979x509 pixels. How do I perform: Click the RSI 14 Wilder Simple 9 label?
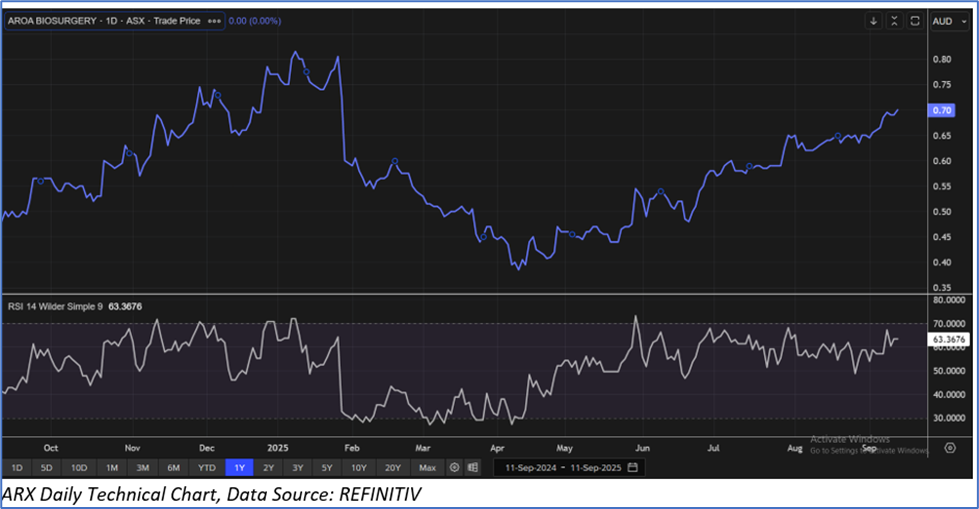(x=55, y=307)
